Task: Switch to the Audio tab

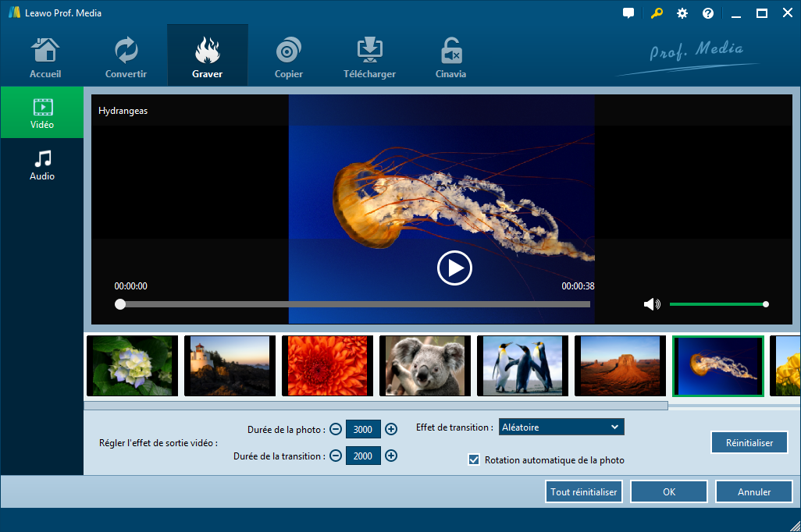Action: pos(42,165)
